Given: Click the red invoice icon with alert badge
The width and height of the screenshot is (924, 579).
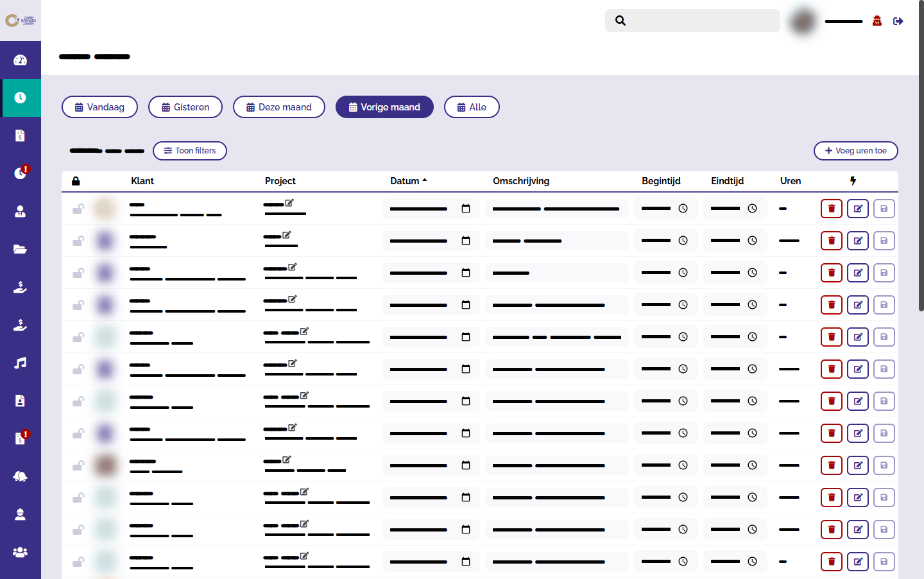Looking at the screenshot, I should pyautogui.click(x=20, y=438).
